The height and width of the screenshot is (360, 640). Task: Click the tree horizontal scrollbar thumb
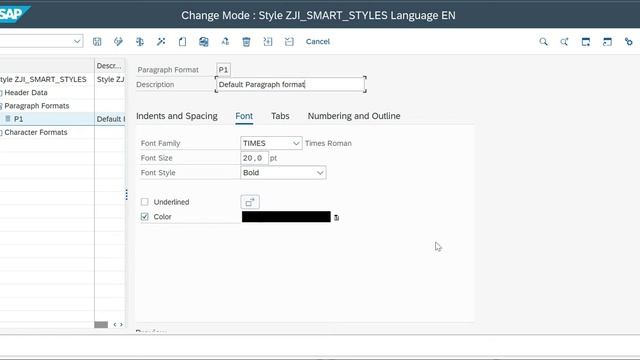(101, 325)
